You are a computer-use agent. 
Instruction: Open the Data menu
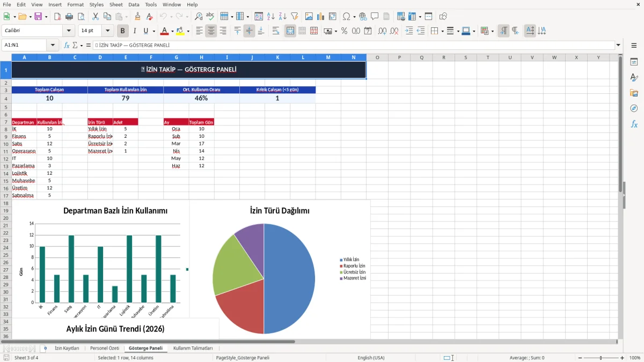(134, 4)
